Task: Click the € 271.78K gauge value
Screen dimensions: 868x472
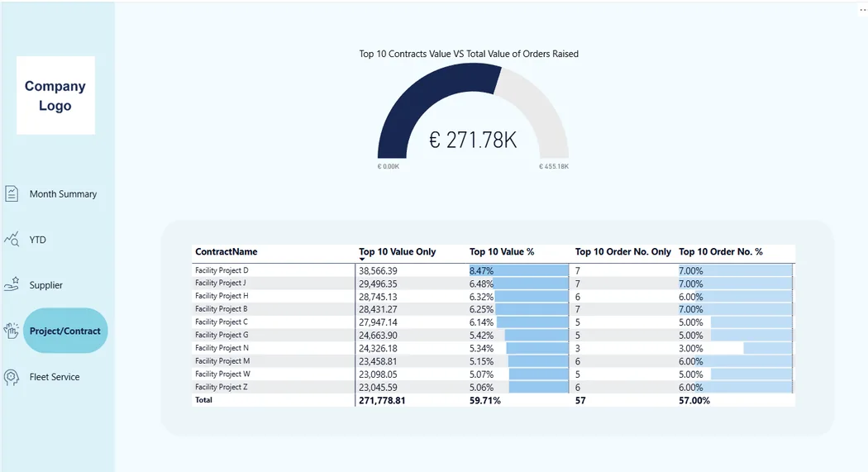Action: coord(473,140)
